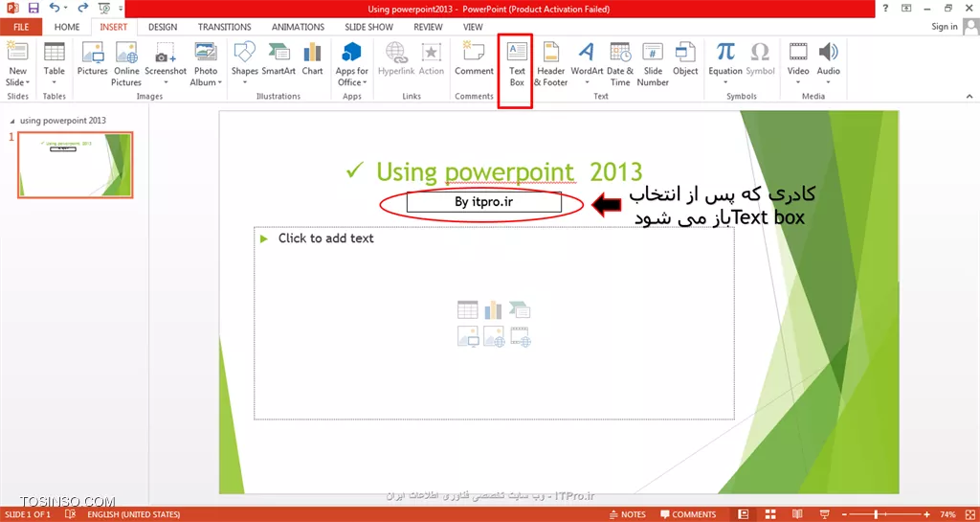This screenshot has height=522, width=980.
Task: Redo the last action
Action: coord(82,8)
